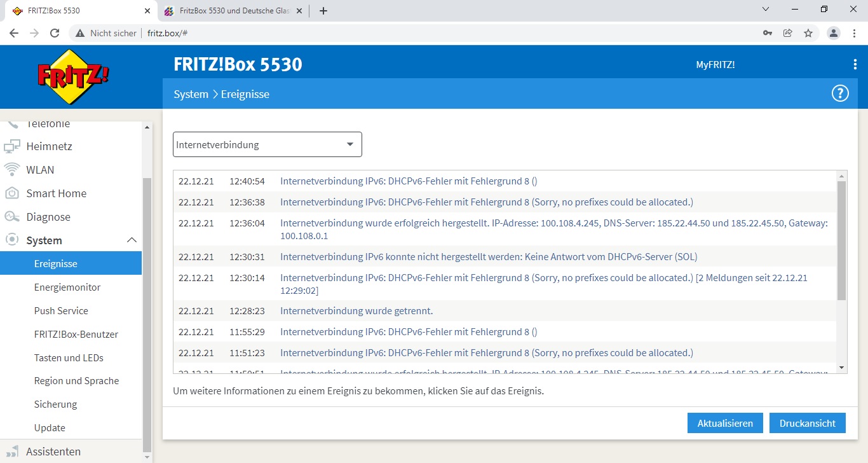Viewport: 868px width, 463px height.
Task: Click the sidebar scrollbar thumb
Action: [x=147, y=314]
